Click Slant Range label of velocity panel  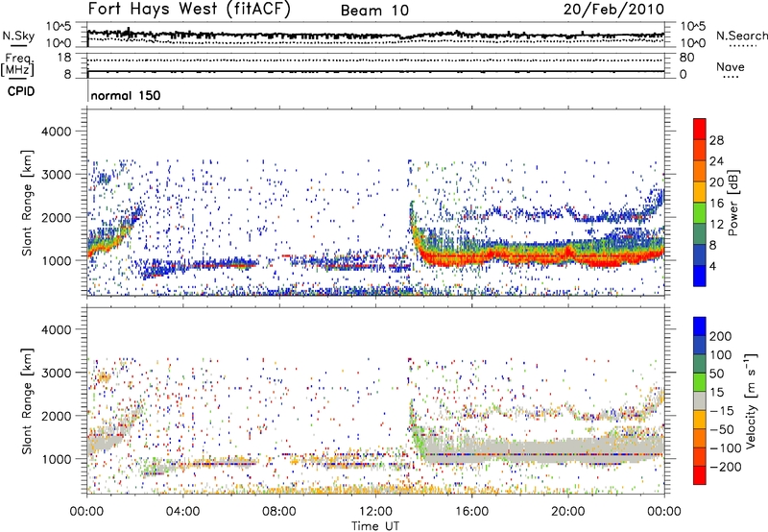(27, 400)
